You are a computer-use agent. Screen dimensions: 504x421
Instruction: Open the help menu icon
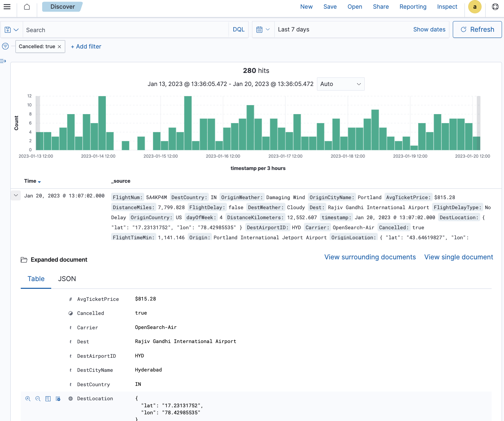495,7
